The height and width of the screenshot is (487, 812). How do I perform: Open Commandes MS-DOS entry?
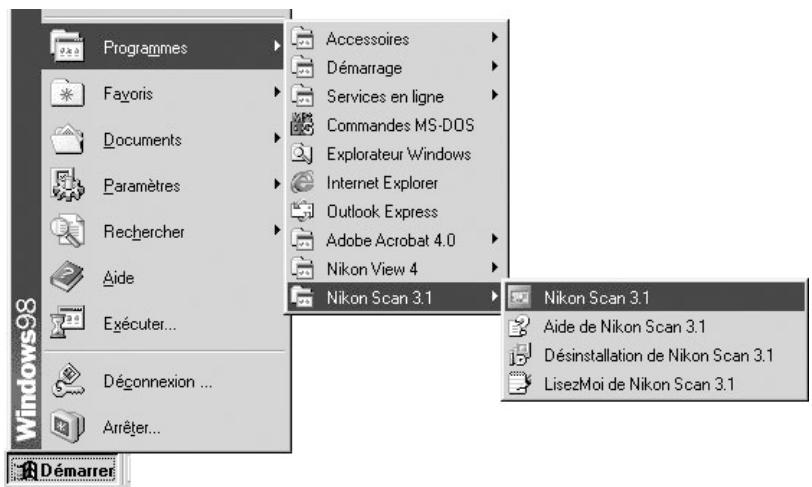[x=396, y=125]
